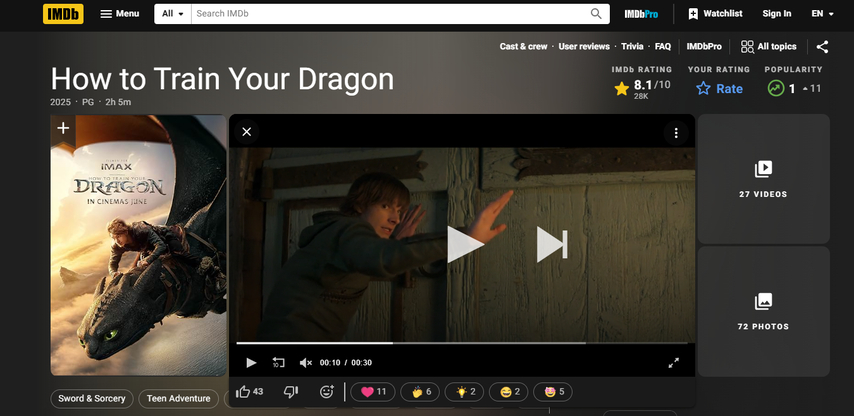Expand the All search category dropdown
854x416 pixels.
(173, 14)
